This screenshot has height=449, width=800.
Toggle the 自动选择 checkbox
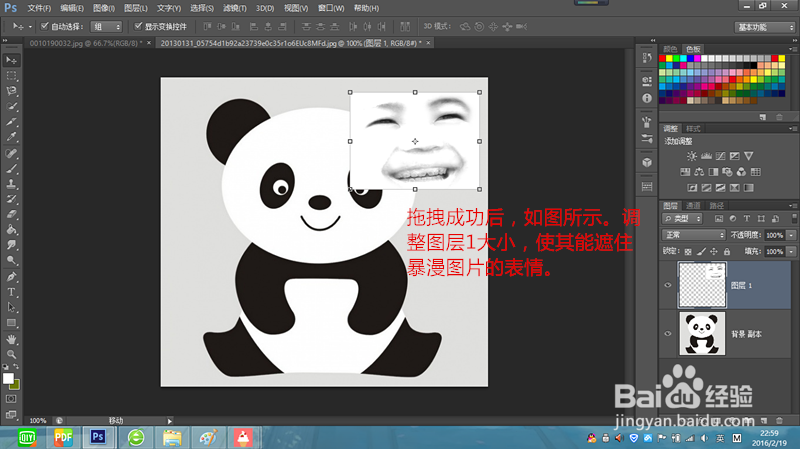coord(44,26)
